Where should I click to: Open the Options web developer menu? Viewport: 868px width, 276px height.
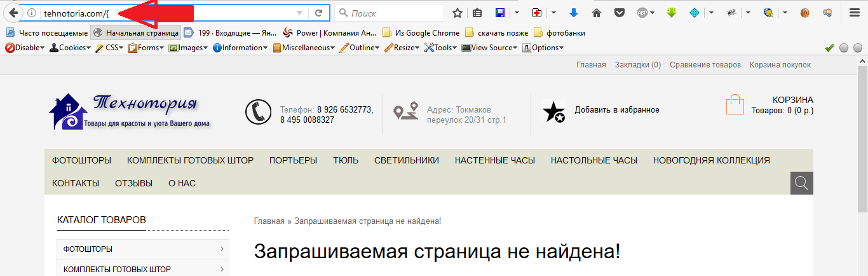543,48
